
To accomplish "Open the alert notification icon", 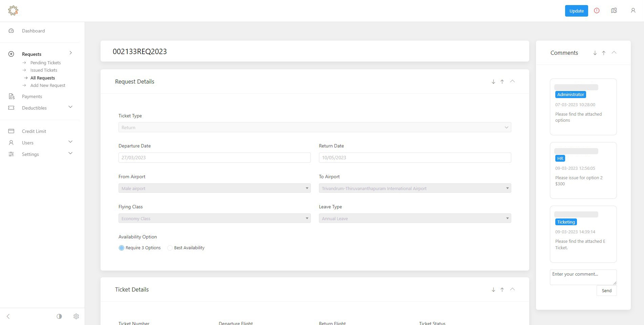I will point(597,11).
